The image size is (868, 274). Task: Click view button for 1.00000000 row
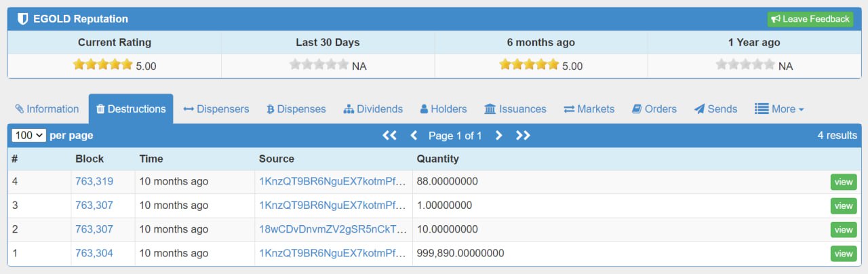tap(844, 206)
